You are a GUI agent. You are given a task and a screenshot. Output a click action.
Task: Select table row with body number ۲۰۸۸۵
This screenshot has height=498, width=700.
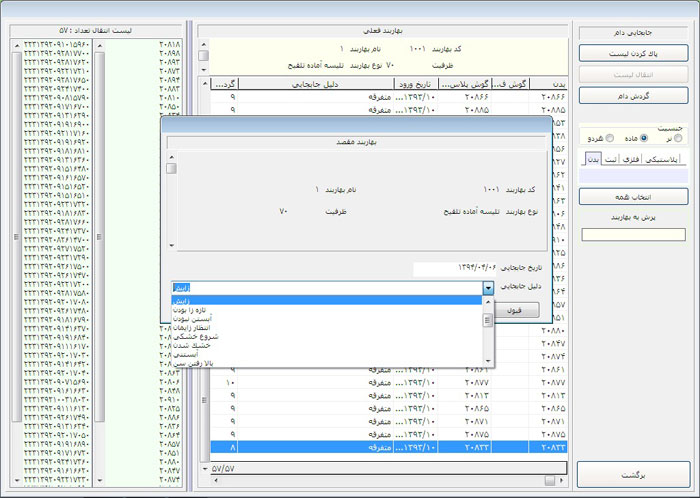click(x=389, y=110)
